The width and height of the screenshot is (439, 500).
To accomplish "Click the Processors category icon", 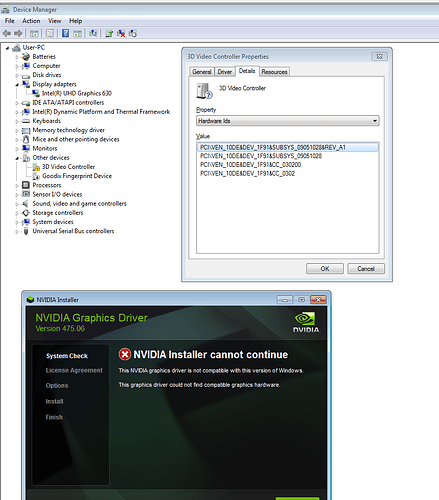I will pos(26,185).
